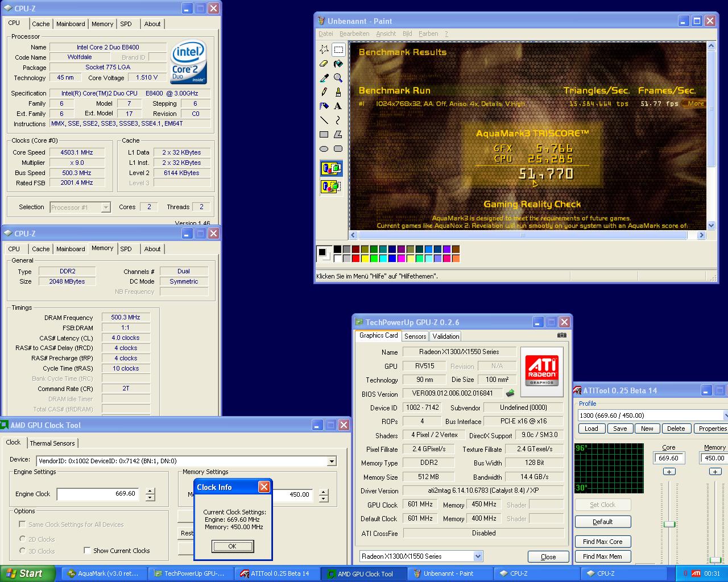The width and height of the screenshot is (728, 582).
Task: Click the GPU-Z camera screenshot icon
Action: [561, 335]
